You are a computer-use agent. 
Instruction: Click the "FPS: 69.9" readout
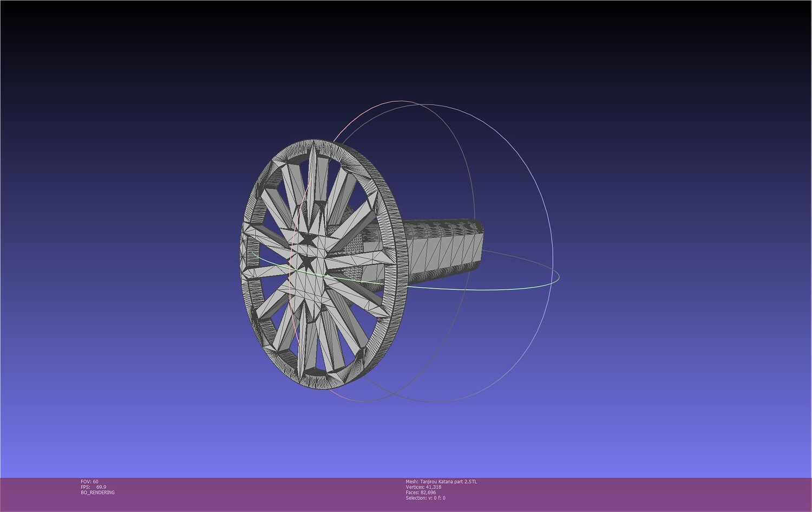(93, 487)
